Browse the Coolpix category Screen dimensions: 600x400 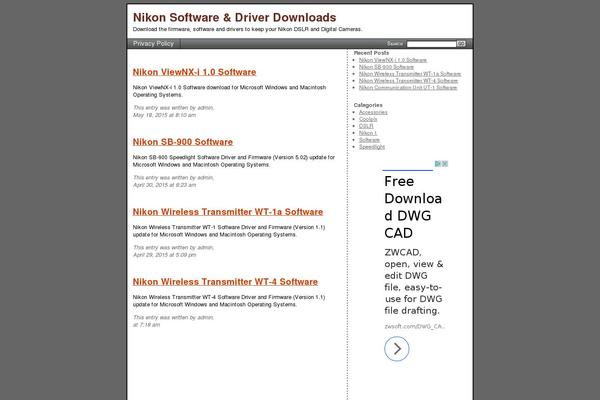tap(368, 119)
